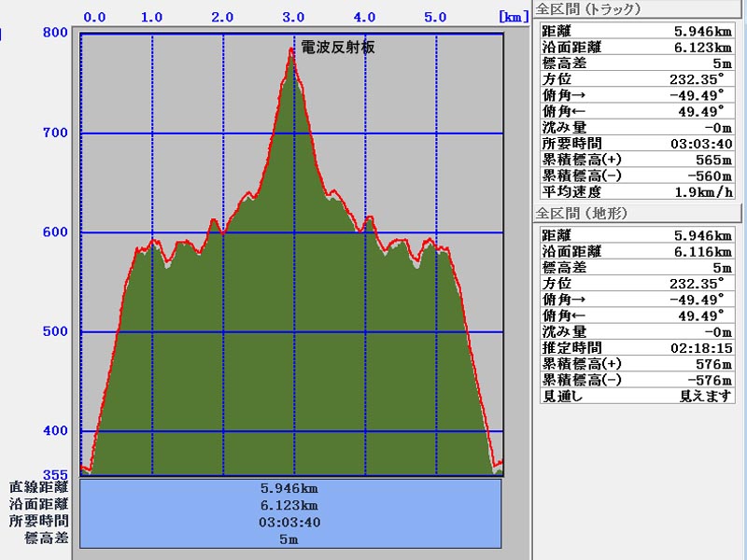Click the 3.0 km marker on horizontal axis
The height and width of the screenshot is (560, 747).
pyautogui.click(x=293, y=17)
